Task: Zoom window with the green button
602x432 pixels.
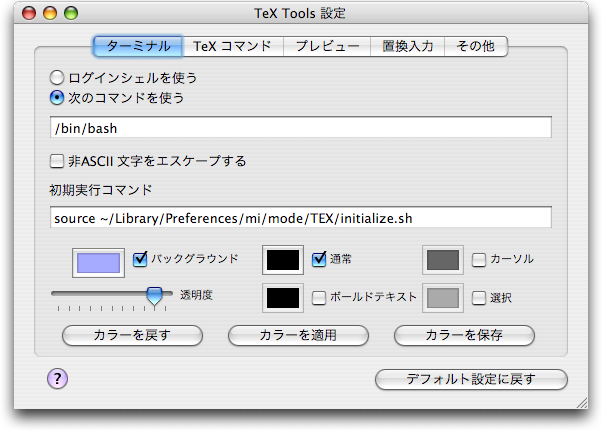Action: tap(71, 13)
